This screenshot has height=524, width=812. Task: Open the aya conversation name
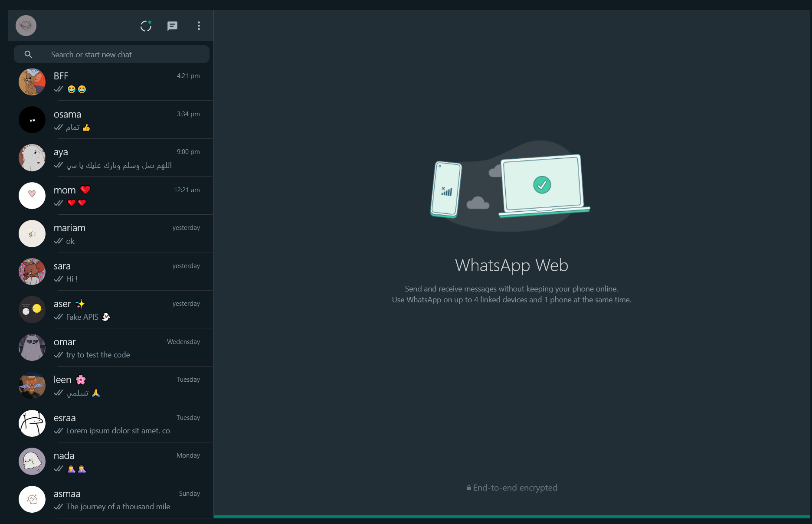click(61, 152)
